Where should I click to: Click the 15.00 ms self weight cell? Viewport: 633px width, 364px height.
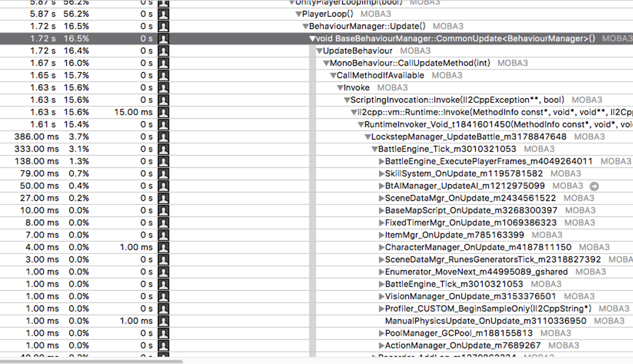click(x=134, y=112)
